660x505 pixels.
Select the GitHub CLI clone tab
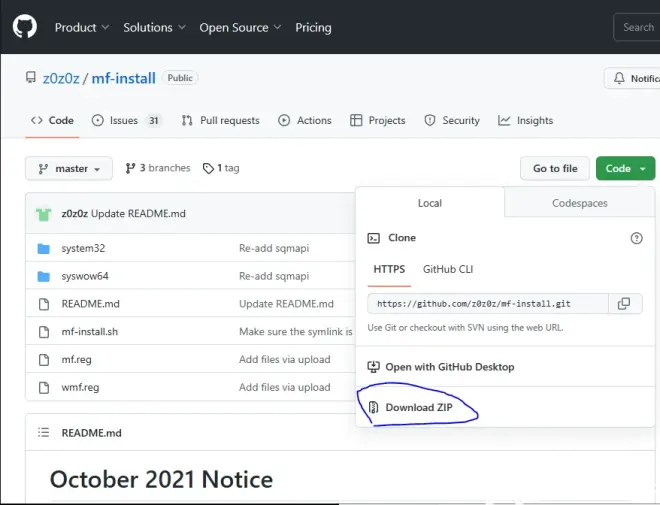(448, 269)
